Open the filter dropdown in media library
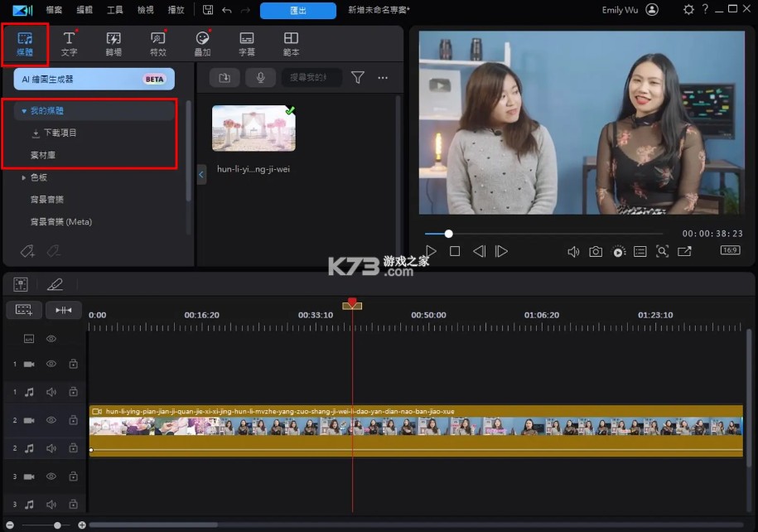This screenshot has width=758, height=532. point(357,77)
